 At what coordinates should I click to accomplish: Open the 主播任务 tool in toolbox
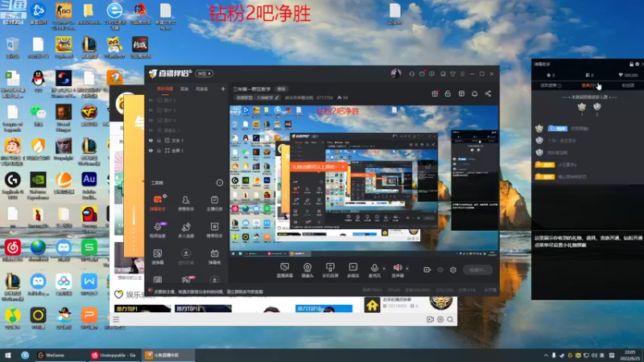coord(214,204)
